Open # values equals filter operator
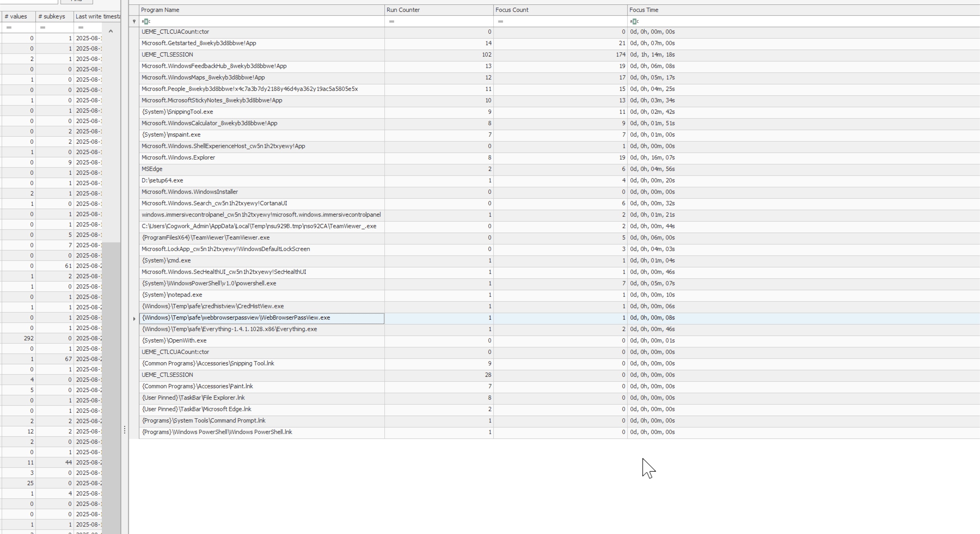This screenshot has width=980, height=534. pos(9,28)
